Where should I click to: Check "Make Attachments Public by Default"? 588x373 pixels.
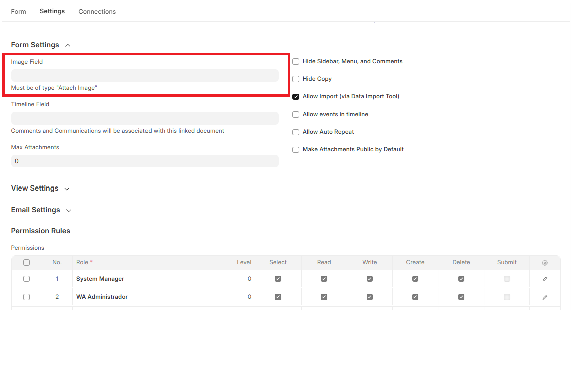(296, 149)
